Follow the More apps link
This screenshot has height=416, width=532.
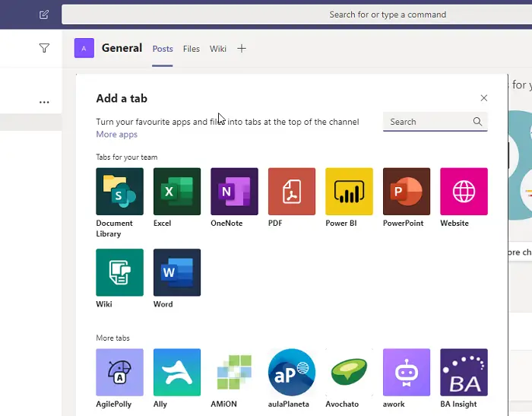tap(117, 135)
